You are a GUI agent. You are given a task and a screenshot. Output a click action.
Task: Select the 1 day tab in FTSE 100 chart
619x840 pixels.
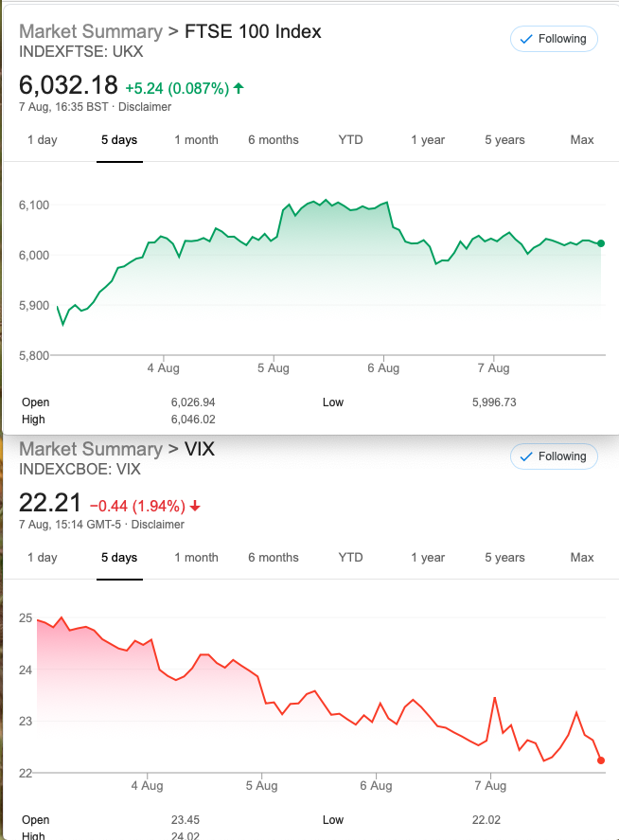[x=43, y=140]
